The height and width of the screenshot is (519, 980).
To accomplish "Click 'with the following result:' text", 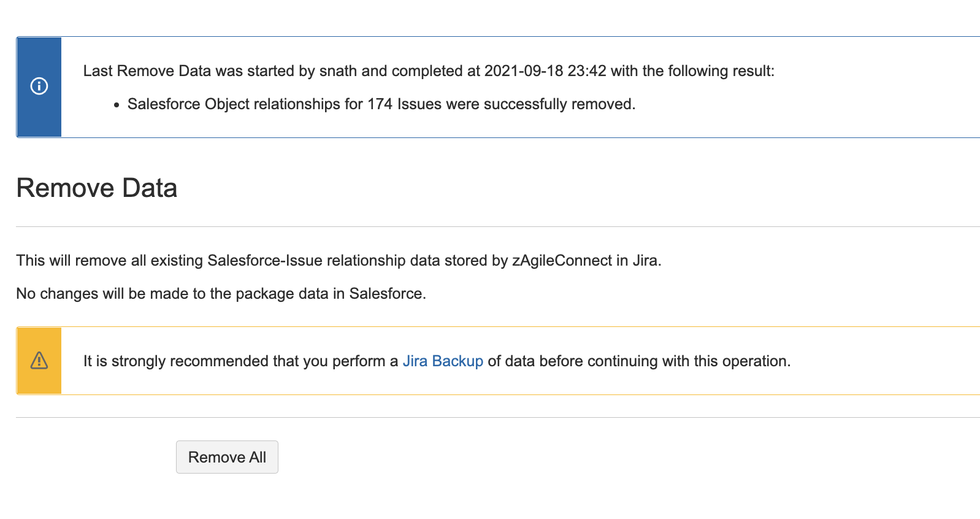I will (692, 71).
